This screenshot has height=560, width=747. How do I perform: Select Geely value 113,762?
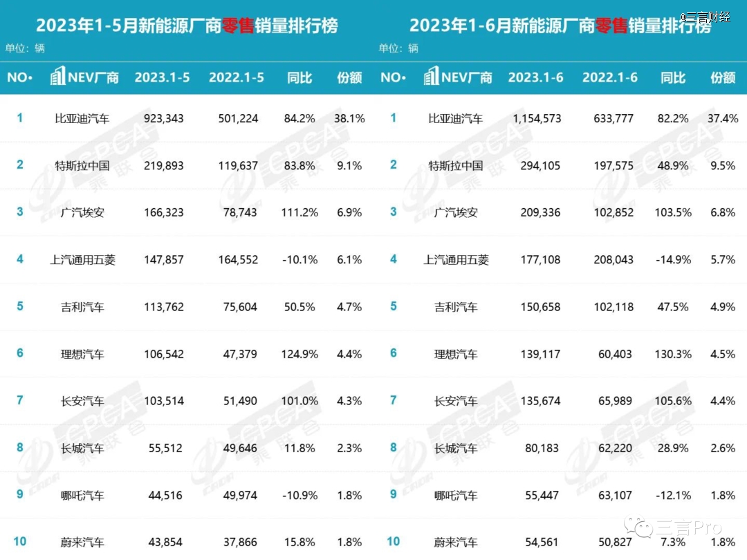[163, 307]
